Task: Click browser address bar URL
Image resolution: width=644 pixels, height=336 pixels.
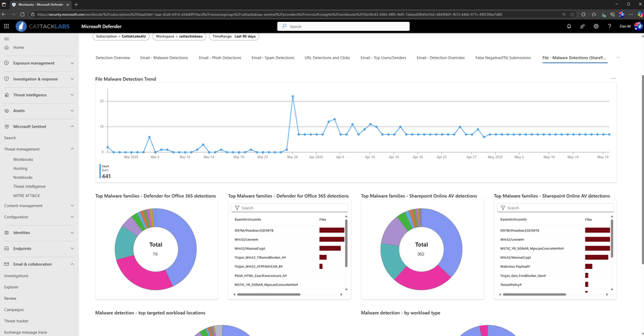Action: (269, 14)
